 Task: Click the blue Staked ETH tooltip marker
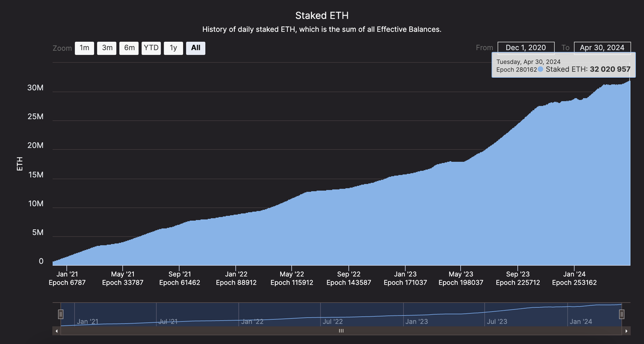(540, 69)
